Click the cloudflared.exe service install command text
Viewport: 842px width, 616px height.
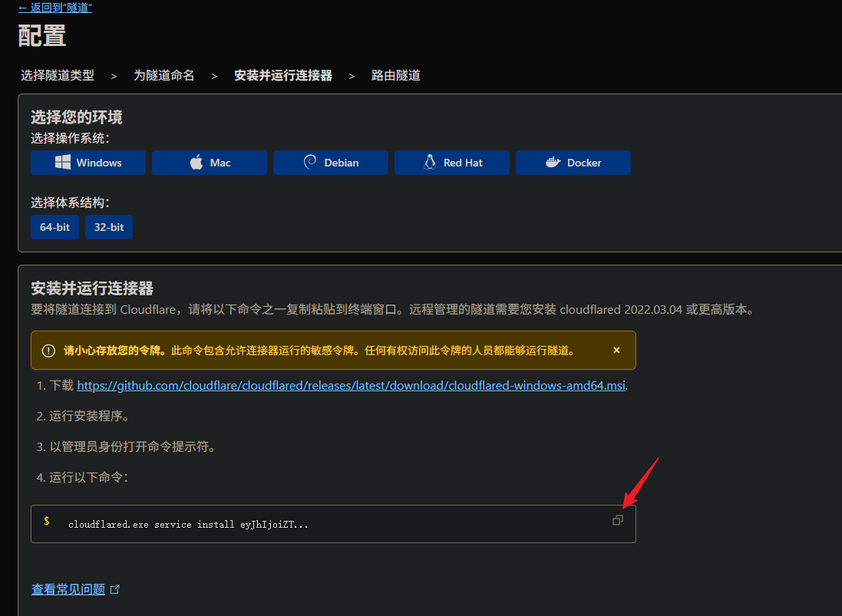click(x=188, y=525)
